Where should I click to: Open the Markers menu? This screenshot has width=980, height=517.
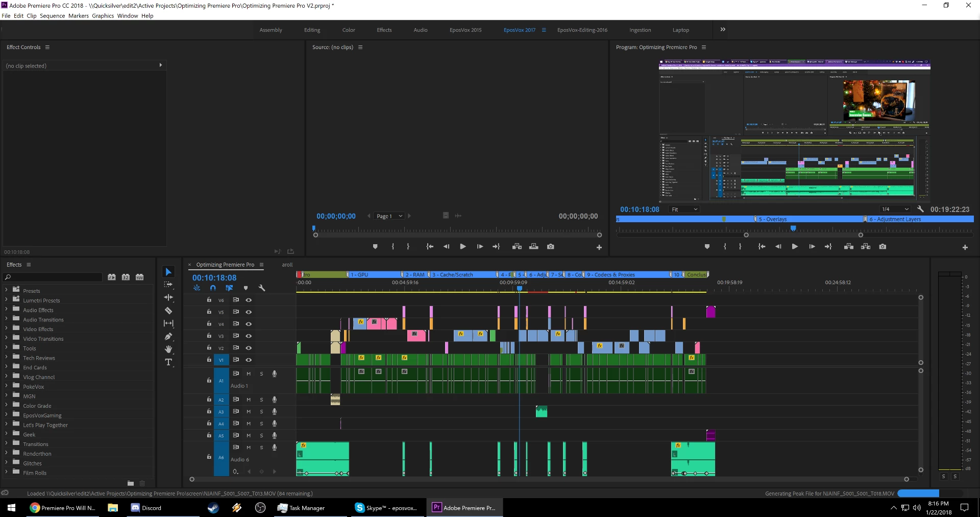(79, 16)
